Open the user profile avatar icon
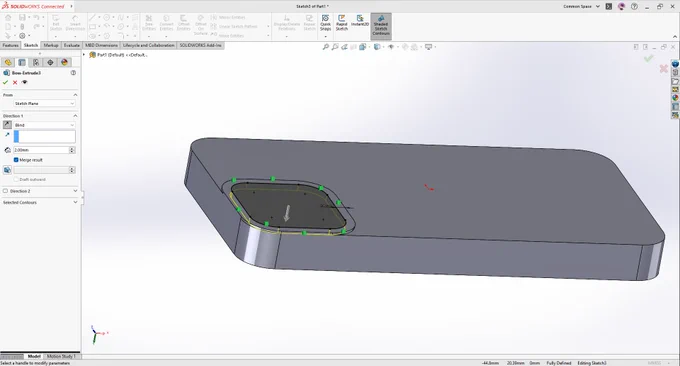Viewport: 680px width, 366px height. click(x=621, y=7)
